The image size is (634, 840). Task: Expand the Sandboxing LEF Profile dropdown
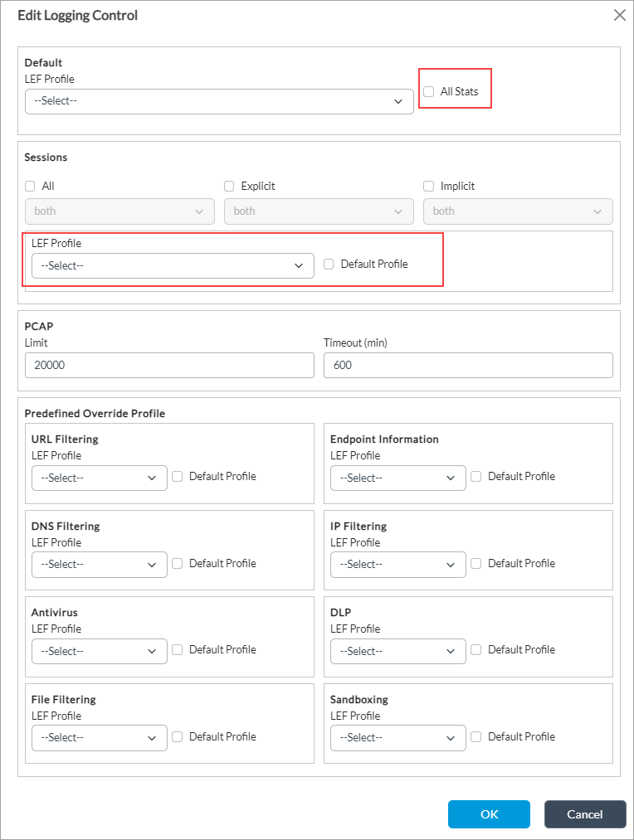(x=397, y=738)
